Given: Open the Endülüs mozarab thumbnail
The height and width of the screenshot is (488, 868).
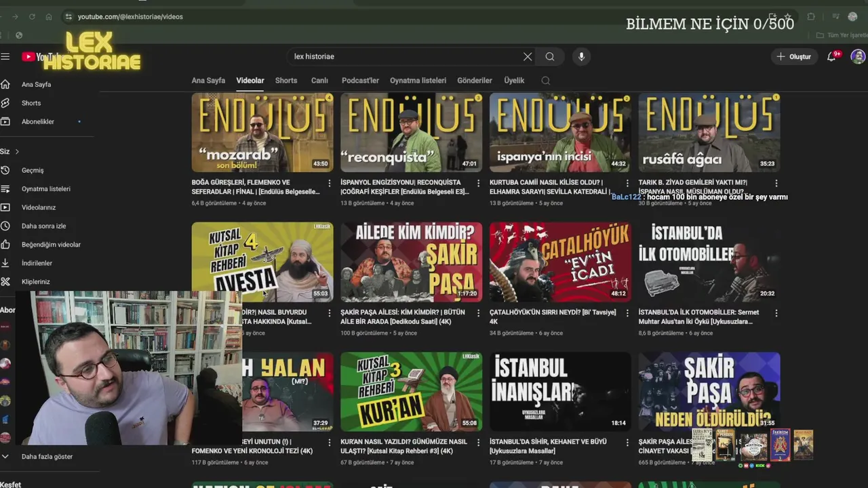Looking at the screenshot, I should tap(262, 132).
